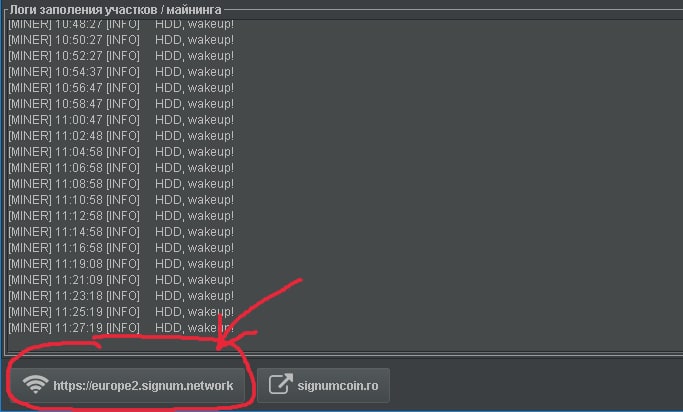
Task: Open the https://europe2.signum.network pool button
Action: click(x=128, y=385)
